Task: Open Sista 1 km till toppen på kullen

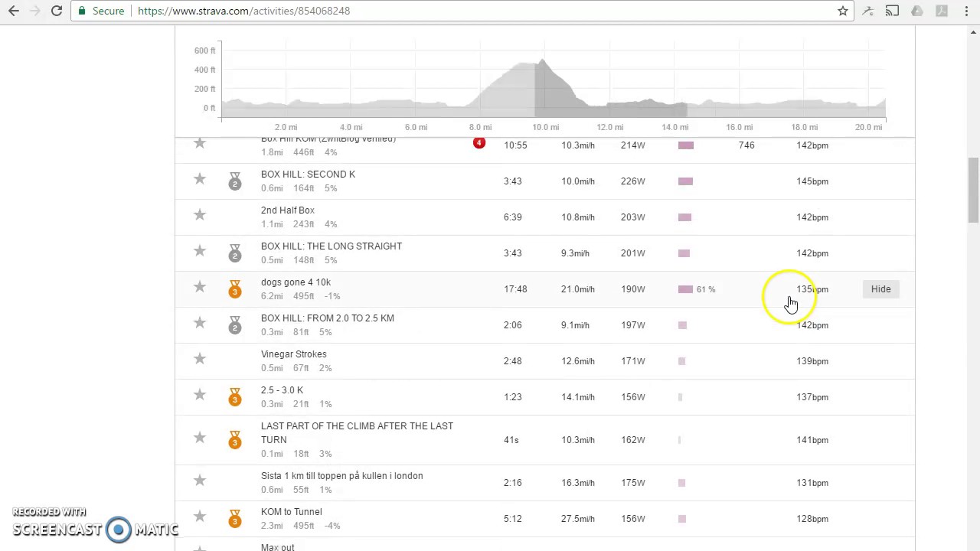Action: 342,476
